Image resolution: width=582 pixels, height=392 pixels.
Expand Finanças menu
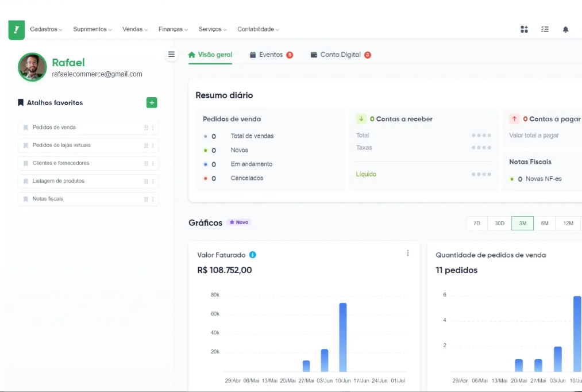point(173,29)
